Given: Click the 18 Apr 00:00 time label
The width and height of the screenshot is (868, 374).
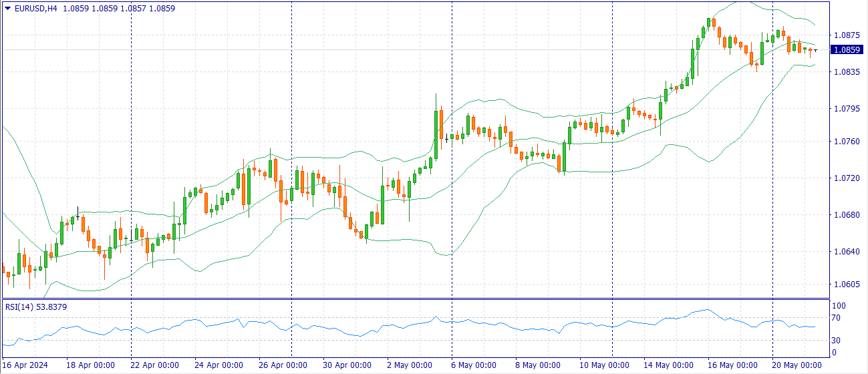Looking at the screenshot, I should pos(90,365).
